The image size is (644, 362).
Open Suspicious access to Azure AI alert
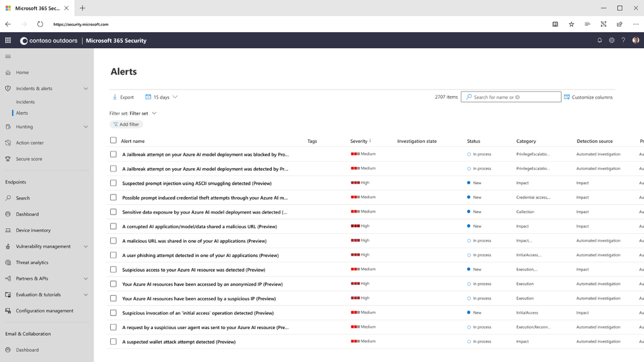193,270
